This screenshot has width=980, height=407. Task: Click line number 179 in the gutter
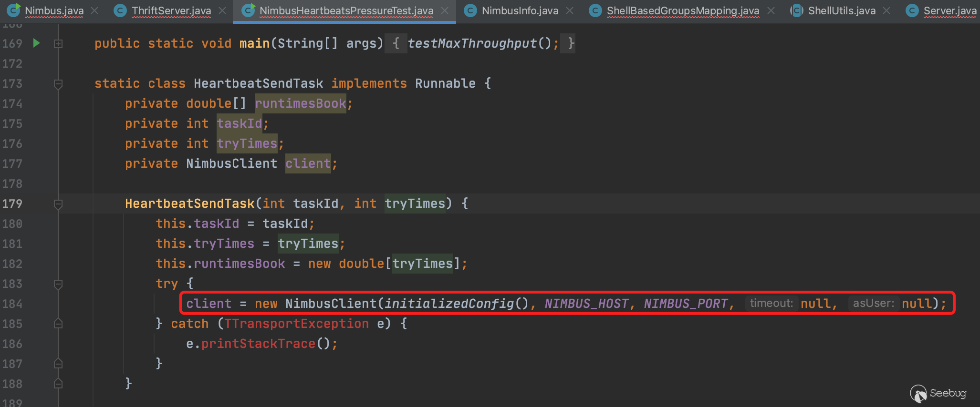12,203
